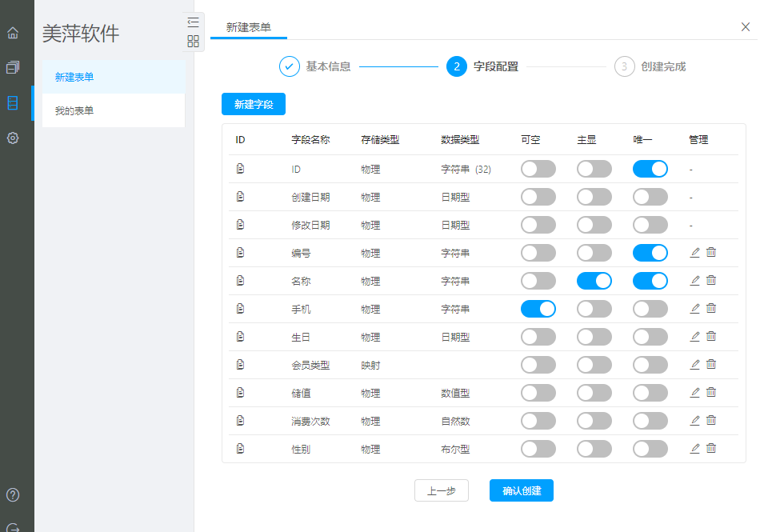
Task: Delete the 名称 field with the trash icon
Action: [x=711, y=280]
